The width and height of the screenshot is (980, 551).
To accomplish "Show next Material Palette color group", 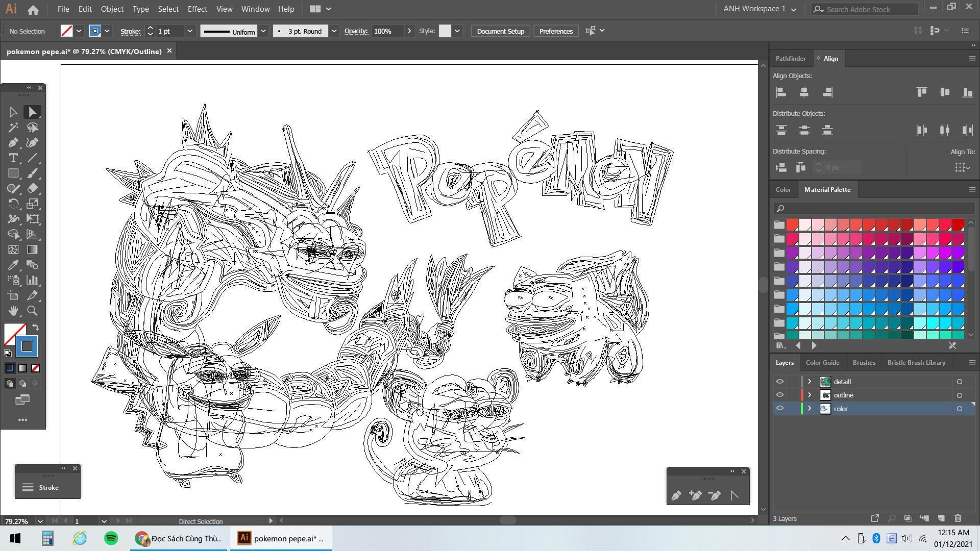I will [814, 345].
